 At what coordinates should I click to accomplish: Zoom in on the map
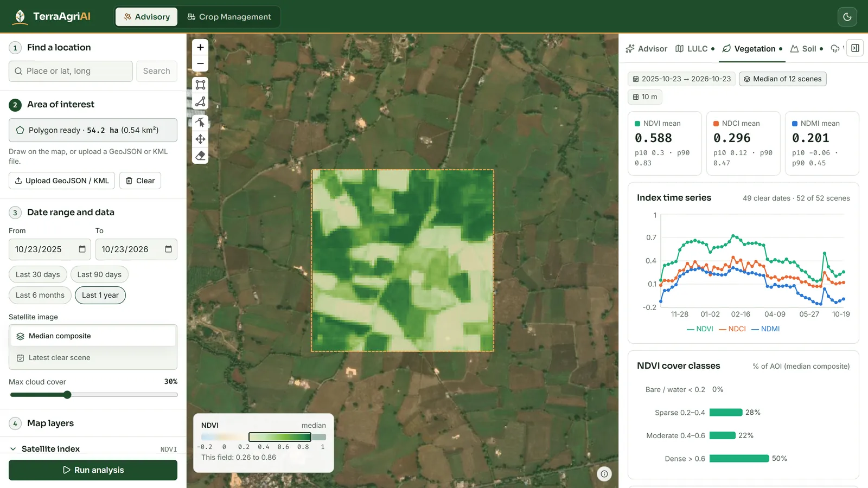pyautogui.click(x=200, y=47)
